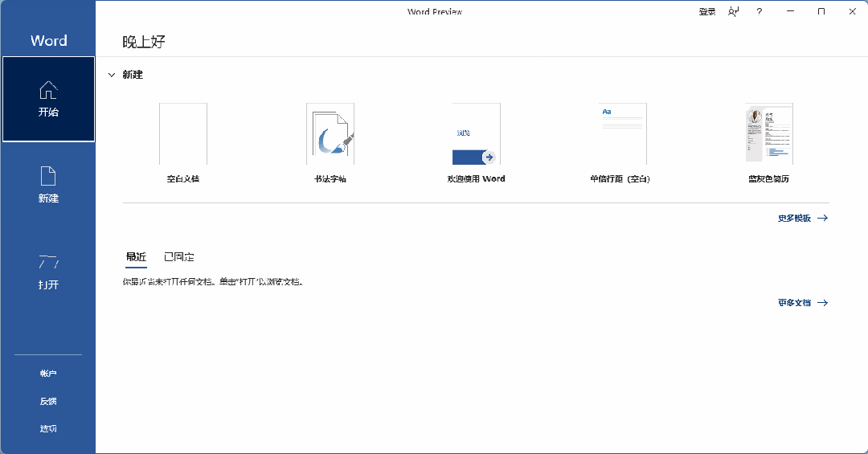Switch to the 已固定 tab
The height and width of the screenshot is (454, 868).
[x=178, y=257]
